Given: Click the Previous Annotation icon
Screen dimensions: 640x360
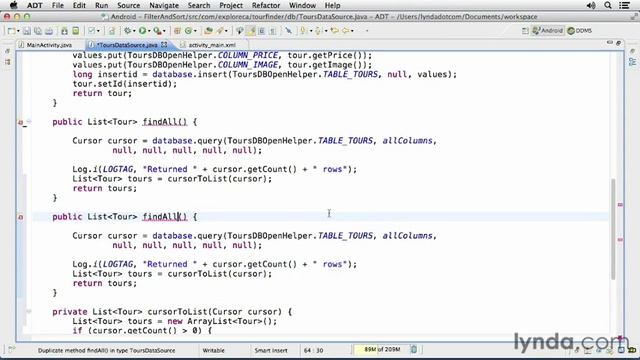Looking at the screenshot, I should (318, 31).
